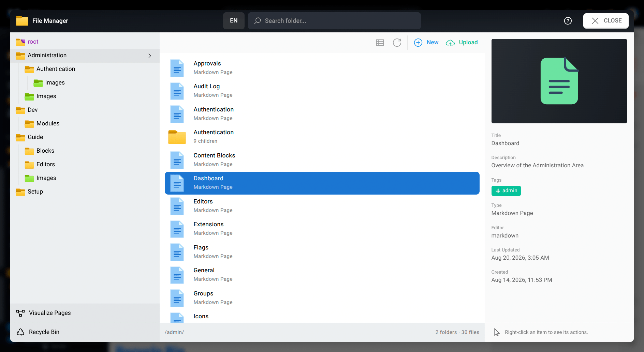Click the Extensions page file icon
The height and width of the screenshot is (352, 644).
point(177,229)
